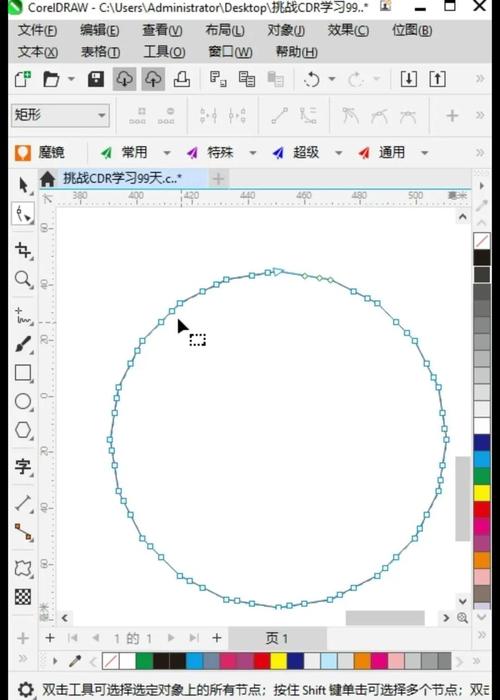Expand the open-file dropdown arrow
The height and width of the screenshot is (700, 500).
point(71,79)
